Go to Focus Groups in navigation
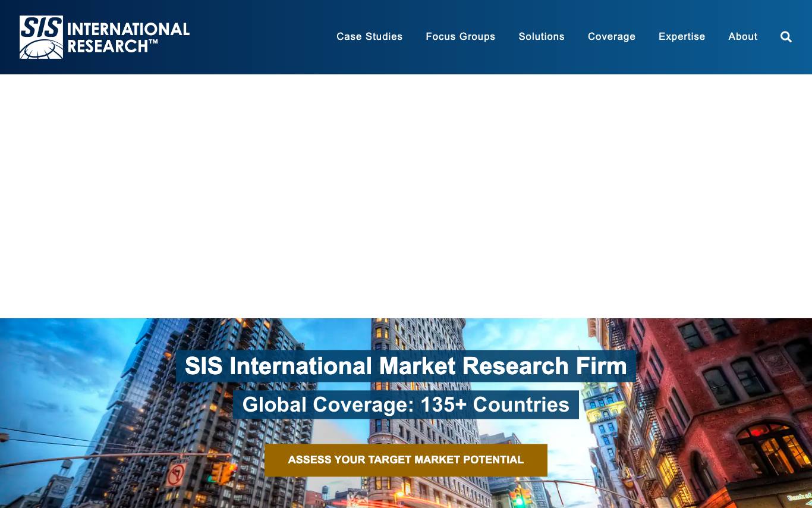 coord(460,37)
